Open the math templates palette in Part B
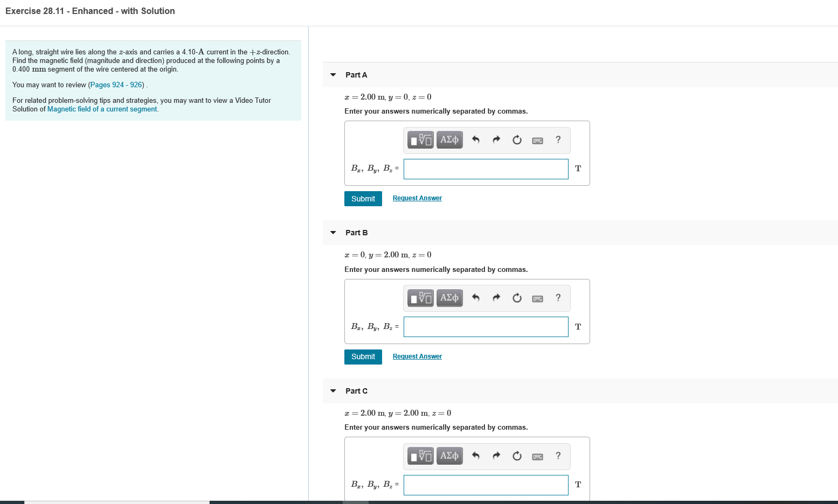 point(420,298)
